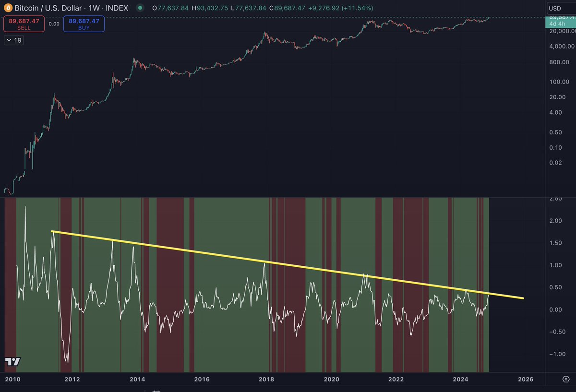Viewport: 576px width, 392px height.
Task: Click the 2014 time axis label
Action: [x=137, y=380]
